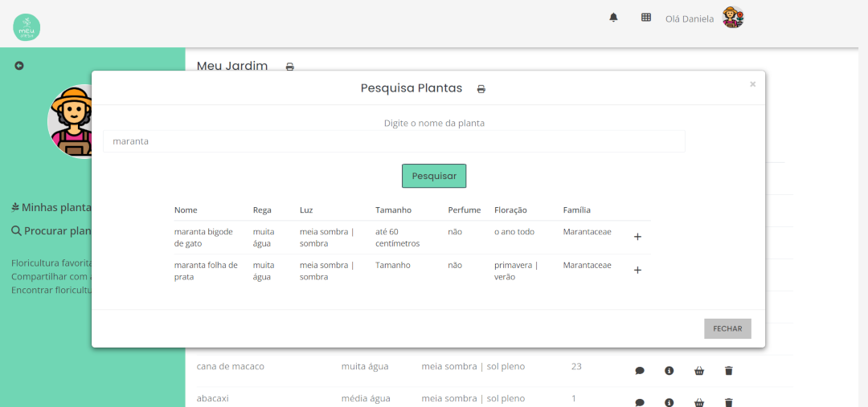The image size is (868, 407).
Task: Click the Meu Jardim logo
Action: pos(27,26)
